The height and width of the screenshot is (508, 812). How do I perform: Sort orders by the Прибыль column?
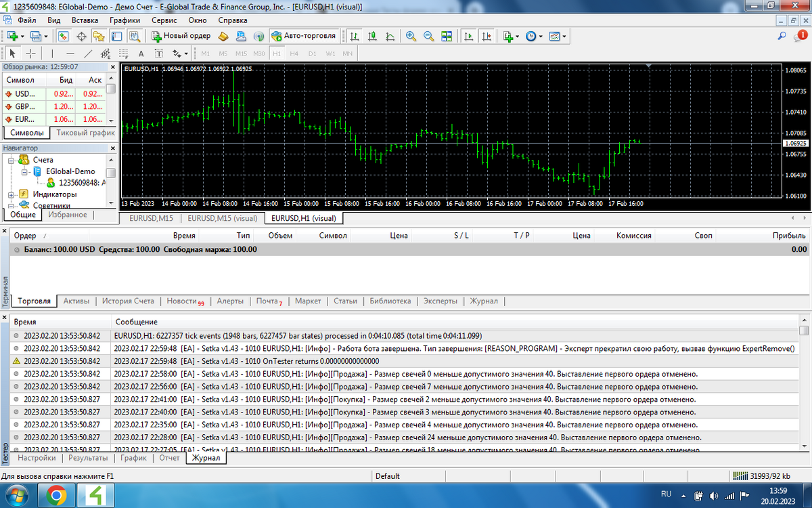(789, 236)
